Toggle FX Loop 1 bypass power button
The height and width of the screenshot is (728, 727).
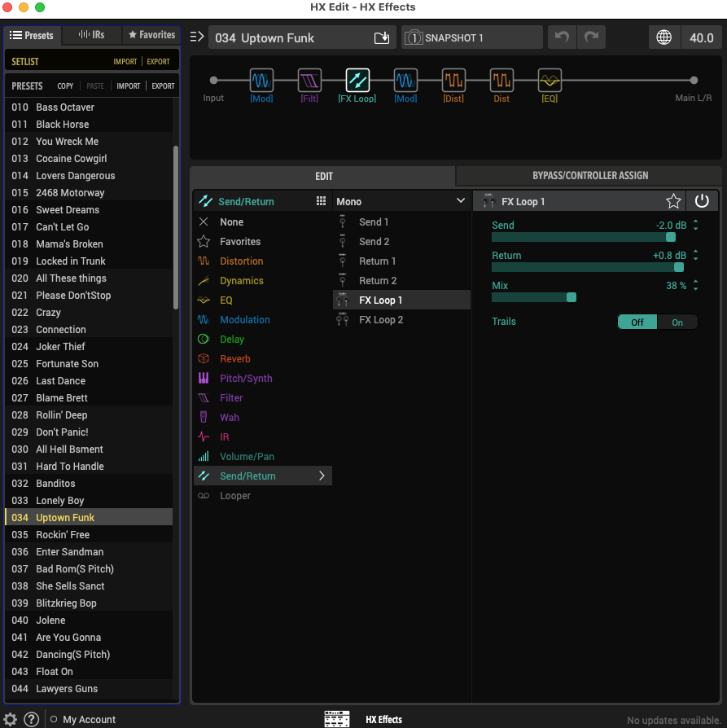702,201
